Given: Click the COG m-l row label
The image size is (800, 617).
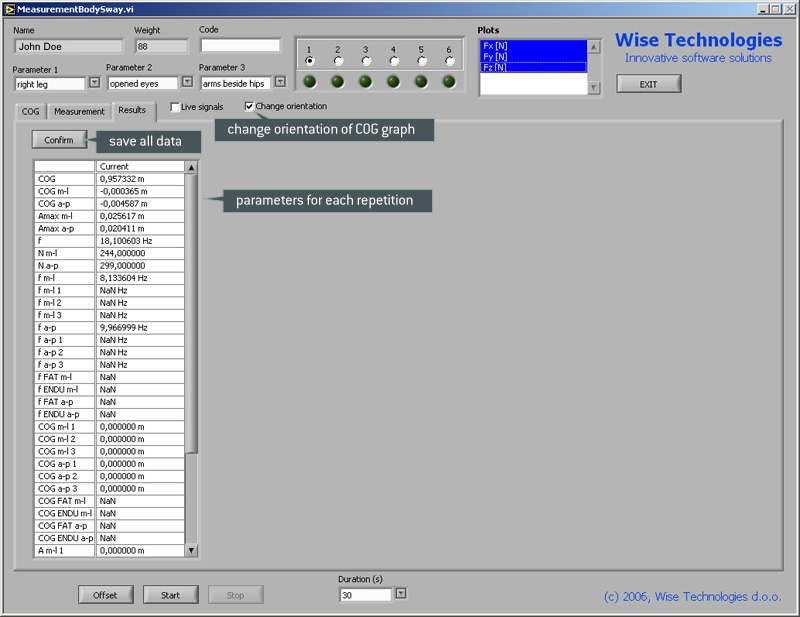Looking at the screenshot, I should click(x=64, y=191).
